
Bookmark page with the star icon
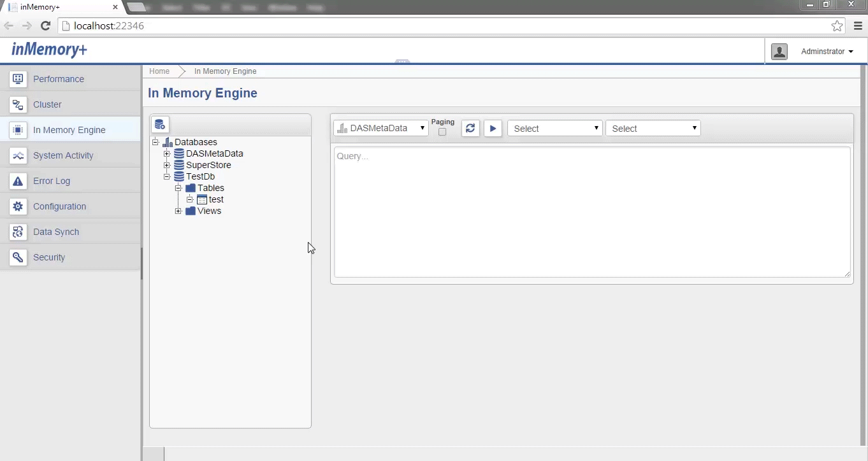pos(837,26)
